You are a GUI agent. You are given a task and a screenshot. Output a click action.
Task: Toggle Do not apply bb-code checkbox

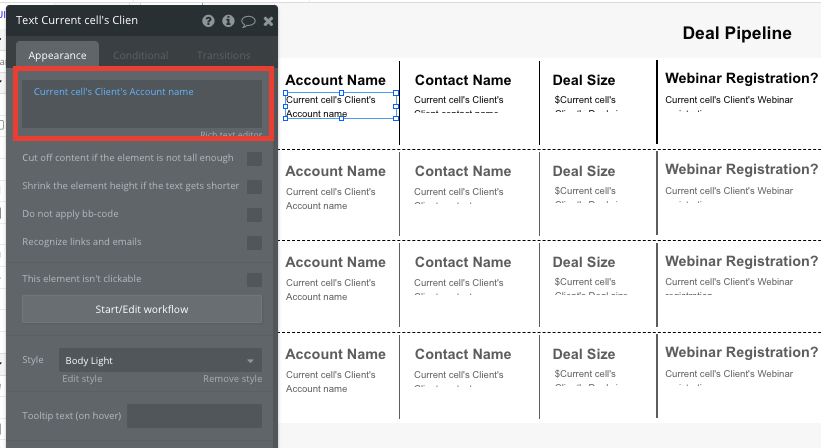254,215
